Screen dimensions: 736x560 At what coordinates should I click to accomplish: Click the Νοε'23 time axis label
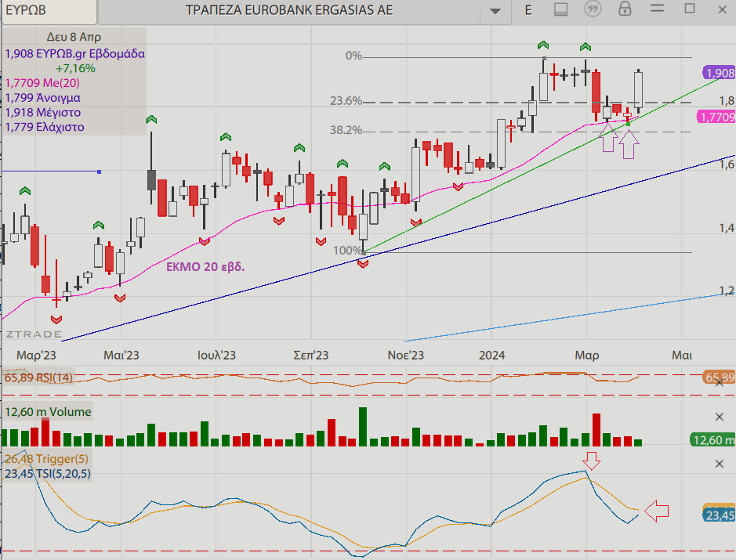pyautogui.click(x=405, y=355)
